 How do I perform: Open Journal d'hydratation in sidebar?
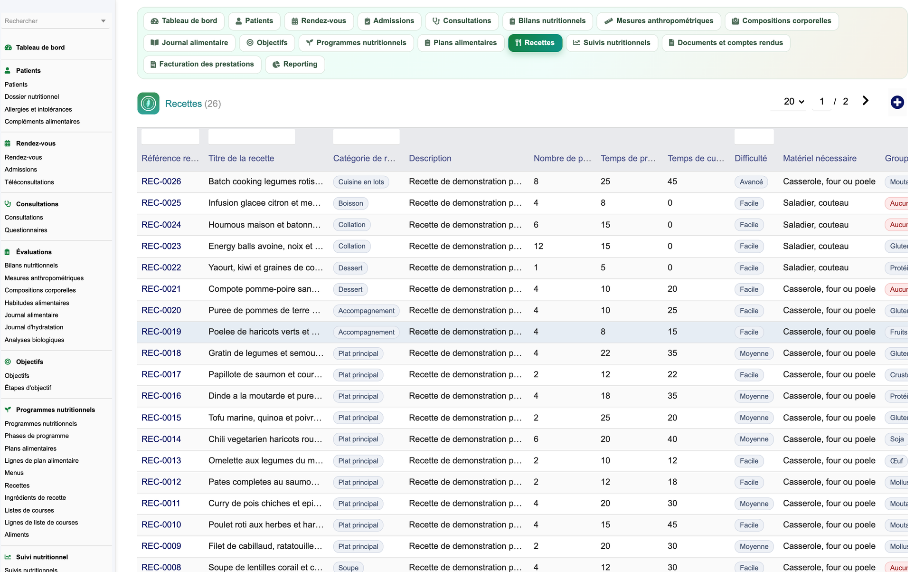point(34,327)
